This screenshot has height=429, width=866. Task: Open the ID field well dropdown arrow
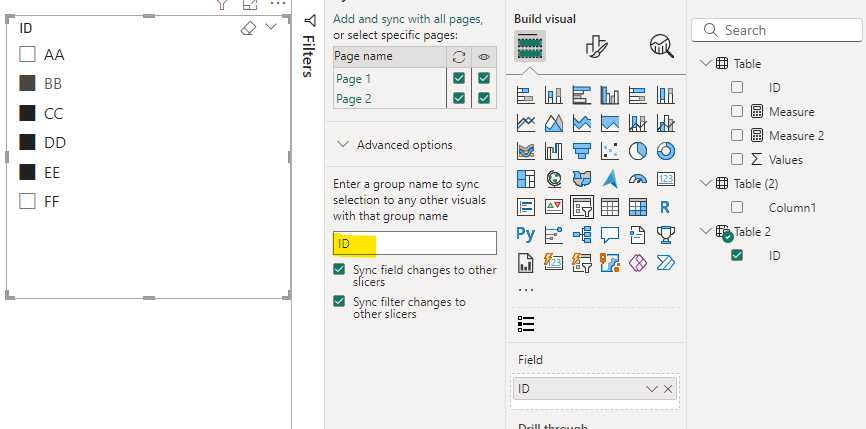pyautogui.click(x=652, y=389)
